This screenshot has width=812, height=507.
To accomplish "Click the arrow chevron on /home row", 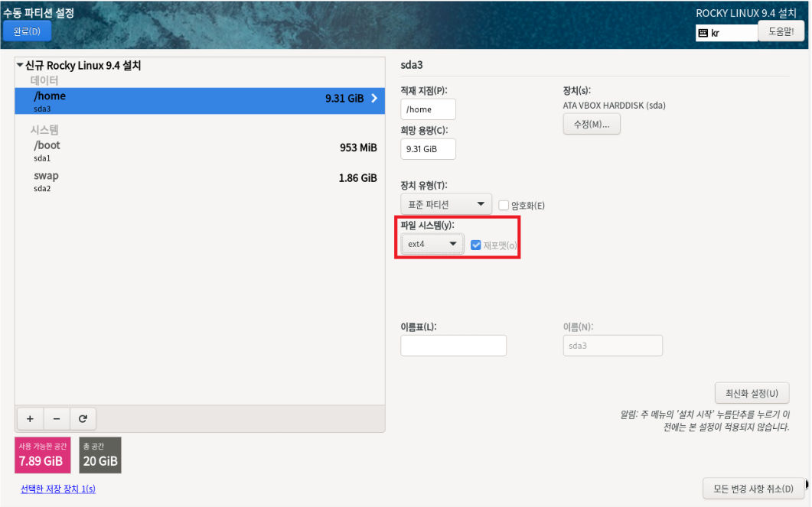I will (374, 98).
